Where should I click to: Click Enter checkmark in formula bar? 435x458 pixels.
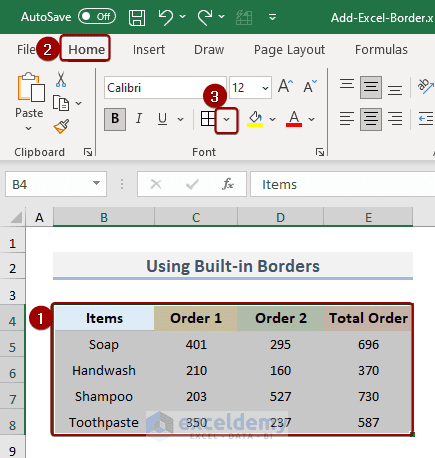[192, 184]
